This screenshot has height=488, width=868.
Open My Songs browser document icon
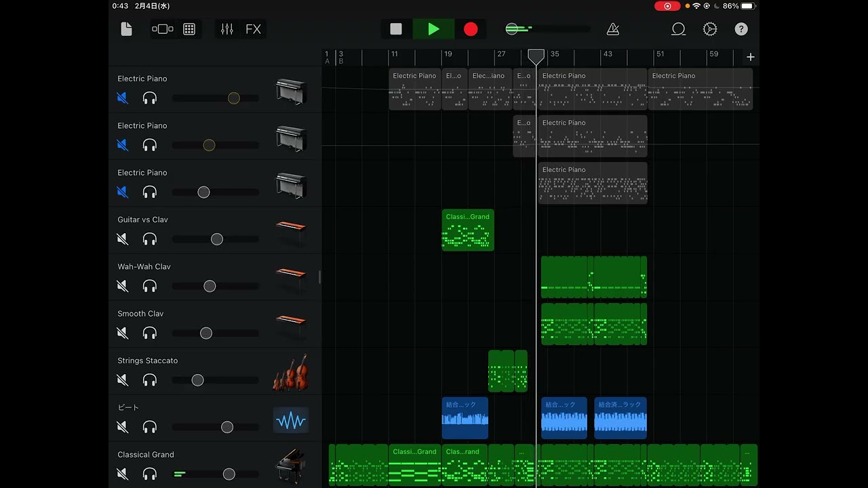pyautogui.click(x=126, y=29)
